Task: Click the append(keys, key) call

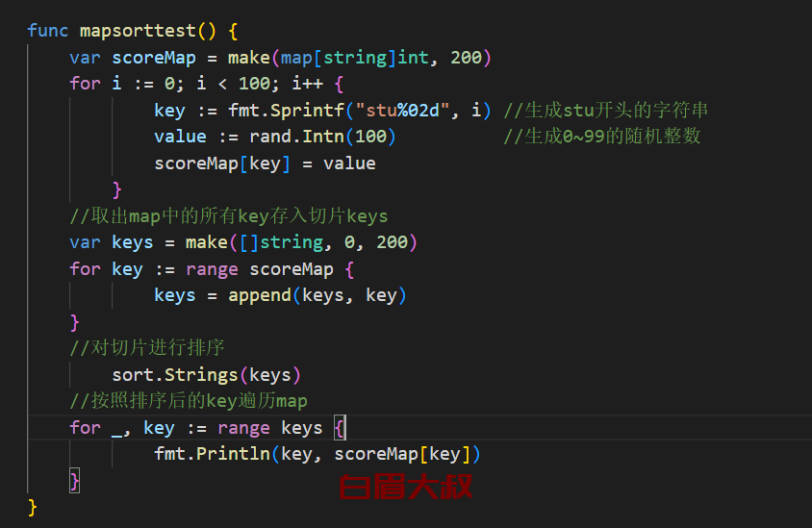Action: (317, 295)
